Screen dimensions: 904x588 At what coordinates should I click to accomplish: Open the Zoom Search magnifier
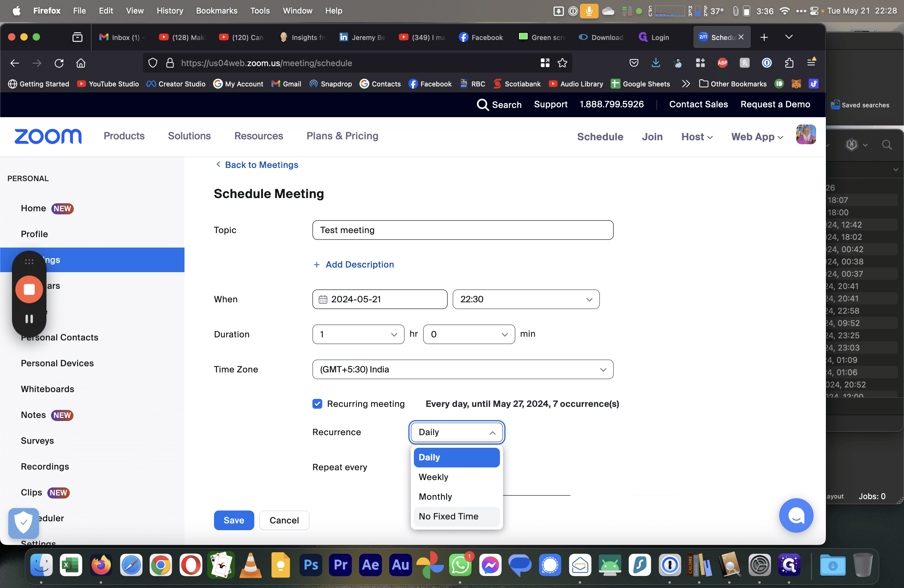pyautogui.click(x=482, y=105)
